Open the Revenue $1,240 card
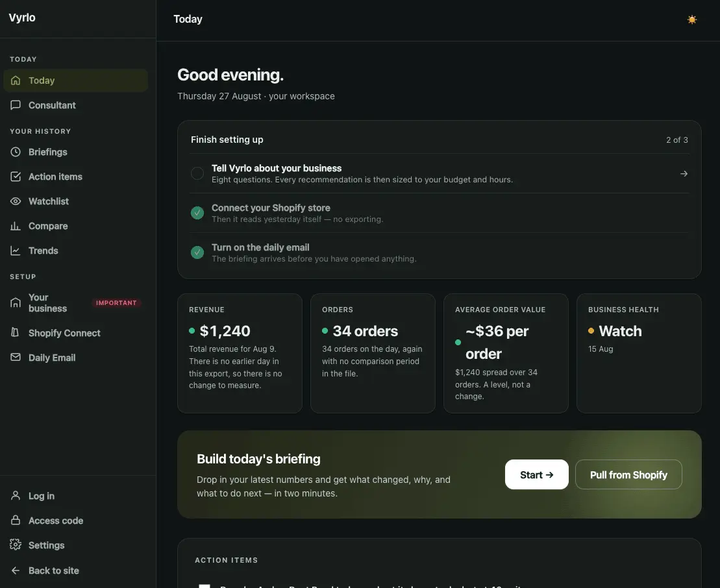720x588 pixels. pos(240,354)
